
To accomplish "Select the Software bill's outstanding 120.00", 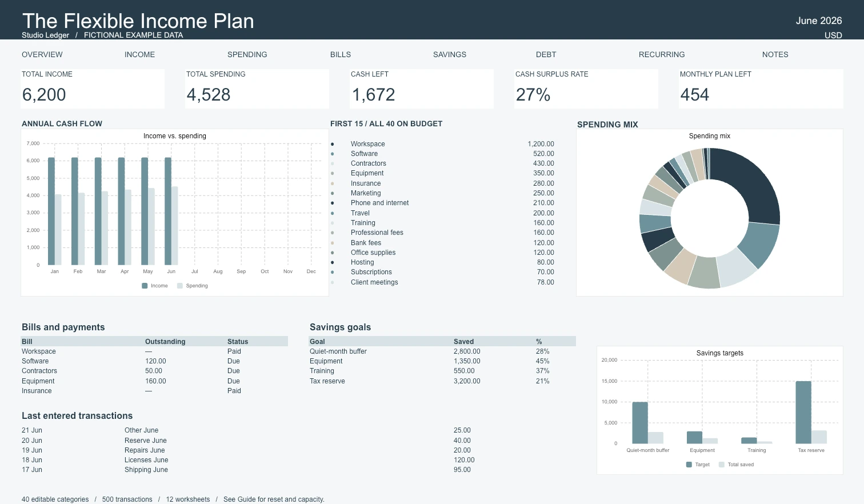I will pos(155,361).
